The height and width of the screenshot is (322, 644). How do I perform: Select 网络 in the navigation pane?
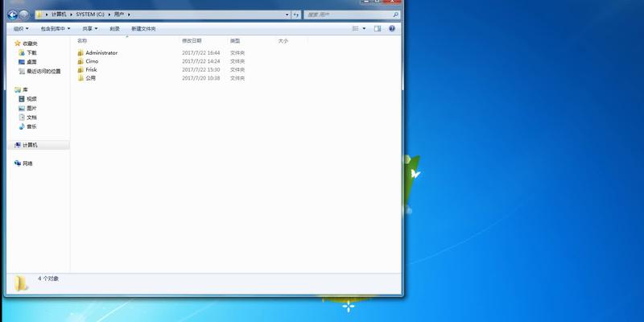tap(27, 163)
